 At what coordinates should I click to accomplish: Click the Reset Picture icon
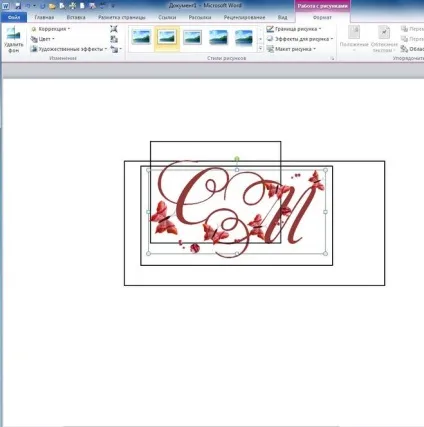pos(114,49)
